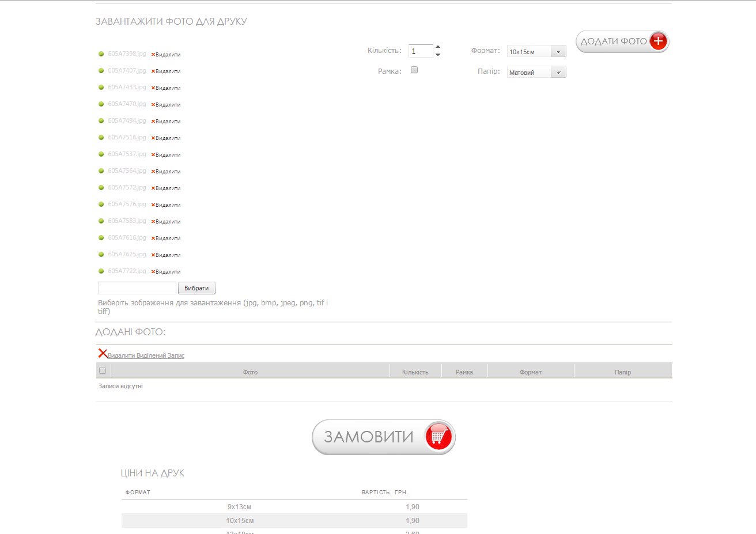756x534 pixels.
Task: Click the Кількість quantity input field
Action: coord(421,51)
